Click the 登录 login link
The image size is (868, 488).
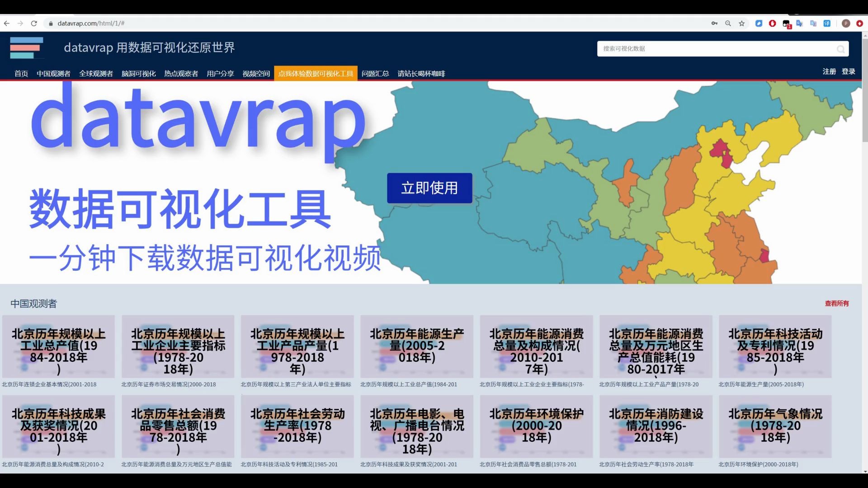pyautogui.click(x=849, y=71)
